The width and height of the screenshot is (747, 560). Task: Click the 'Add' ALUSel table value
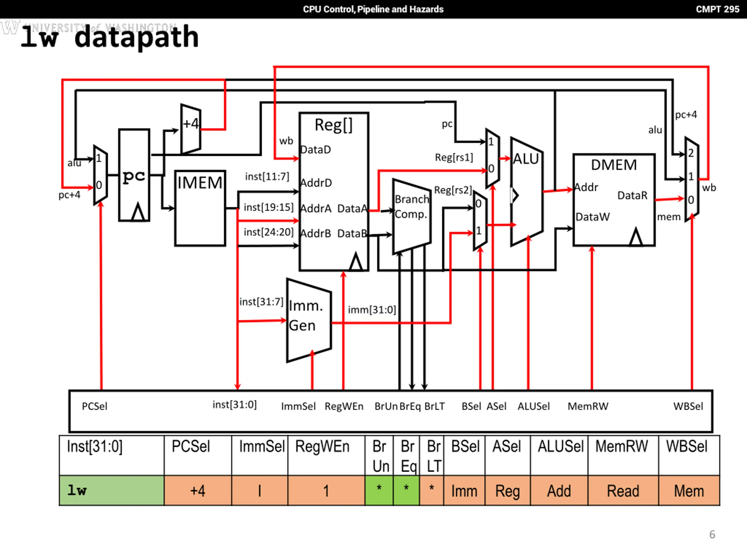[x=559, y=491]
